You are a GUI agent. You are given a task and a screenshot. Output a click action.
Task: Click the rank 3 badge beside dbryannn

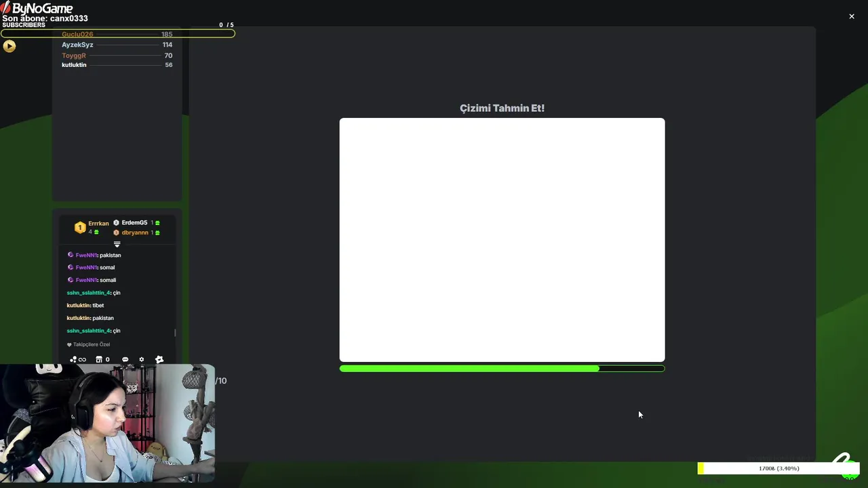(116, 232)
